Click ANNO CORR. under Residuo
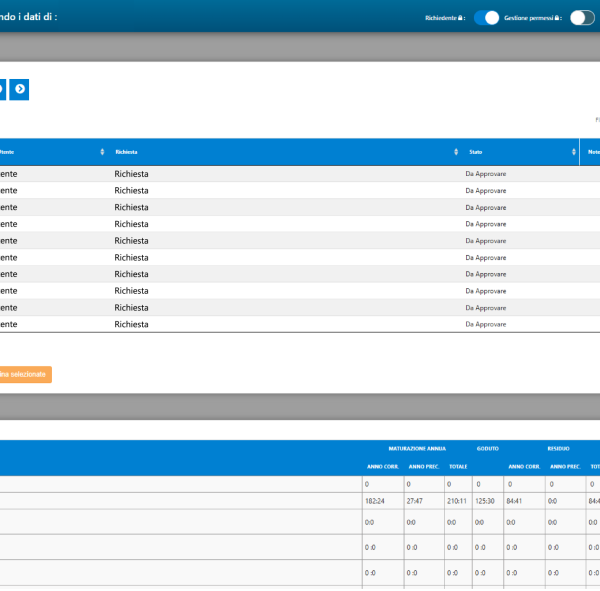 524,467
